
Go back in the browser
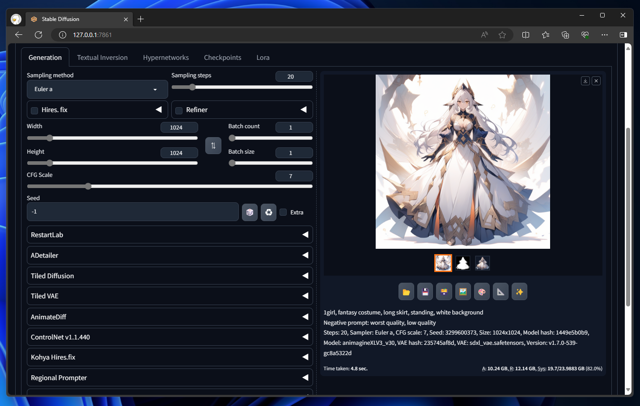(x=18, y=35)
